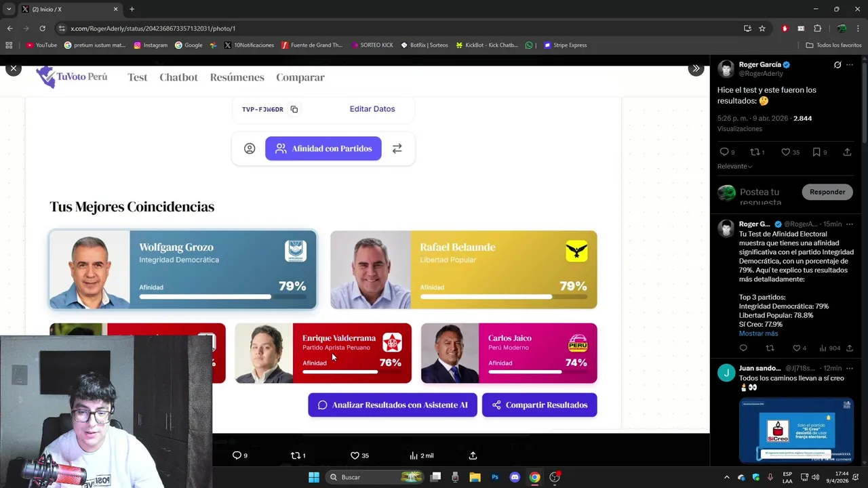Expand the Relevante sort dropdown

click(735, 166)
